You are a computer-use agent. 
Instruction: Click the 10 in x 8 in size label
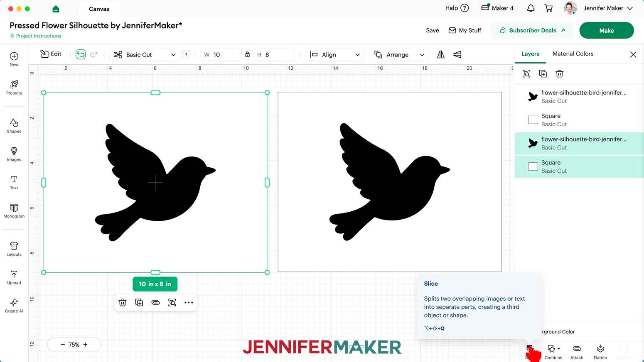tap(155, 284)
